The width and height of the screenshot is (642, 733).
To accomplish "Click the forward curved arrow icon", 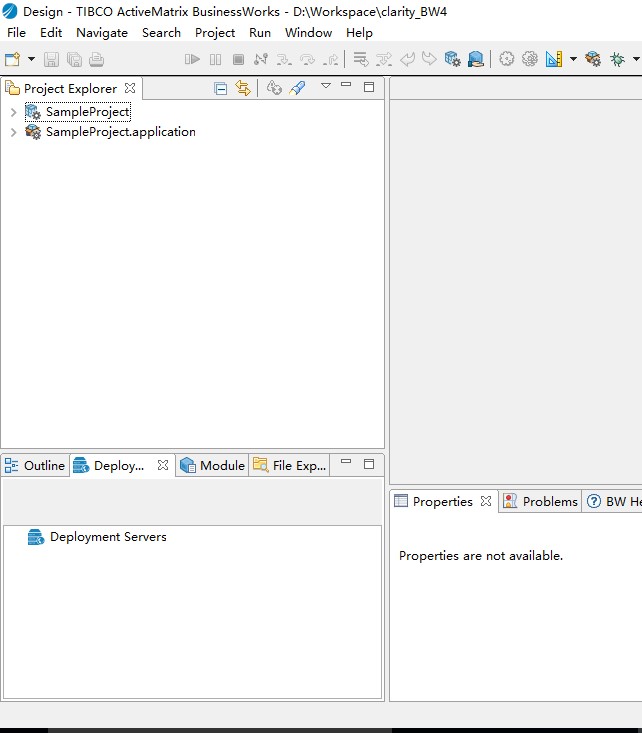I will (429, 59).
